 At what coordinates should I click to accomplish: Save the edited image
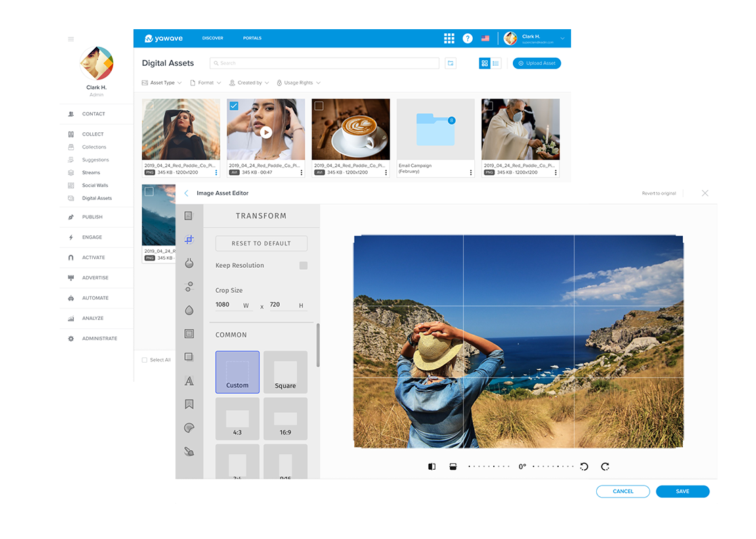point(683,492)
